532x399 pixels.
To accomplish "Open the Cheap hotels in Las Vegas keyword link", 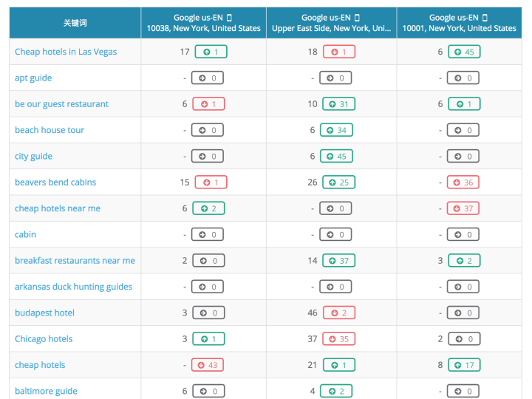I will [66, 52].
